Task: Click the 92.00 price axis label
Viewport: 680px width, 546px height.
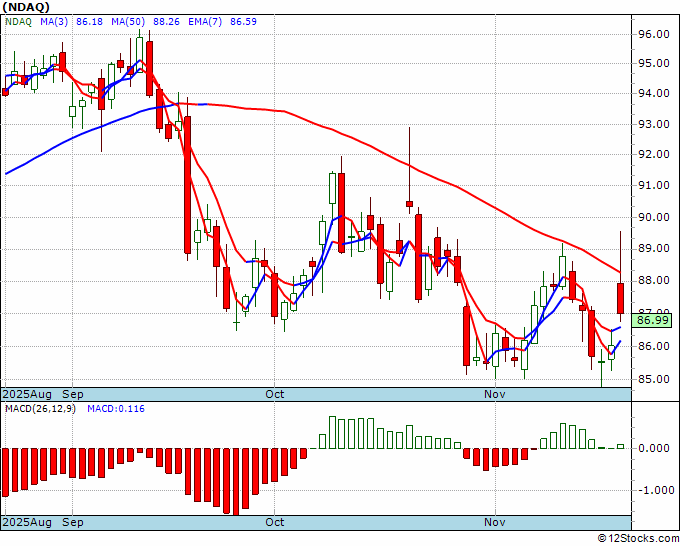Action: [654, 154]
